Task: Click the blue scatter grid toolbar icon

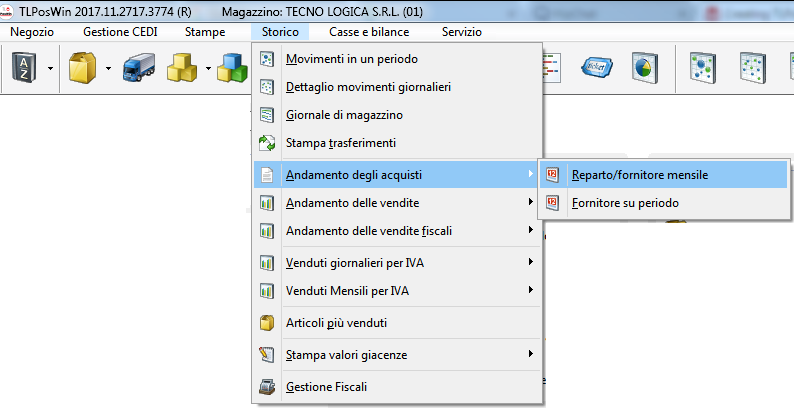Action: click(x=752, y=68)
